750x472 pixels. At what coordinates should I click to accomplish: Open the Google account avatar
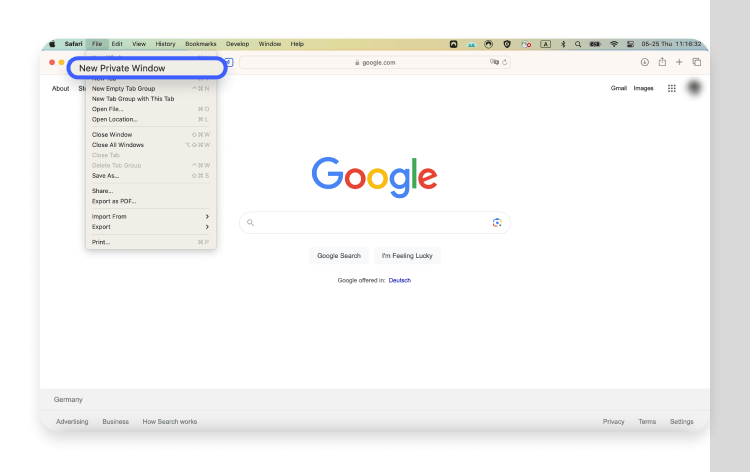694,88
